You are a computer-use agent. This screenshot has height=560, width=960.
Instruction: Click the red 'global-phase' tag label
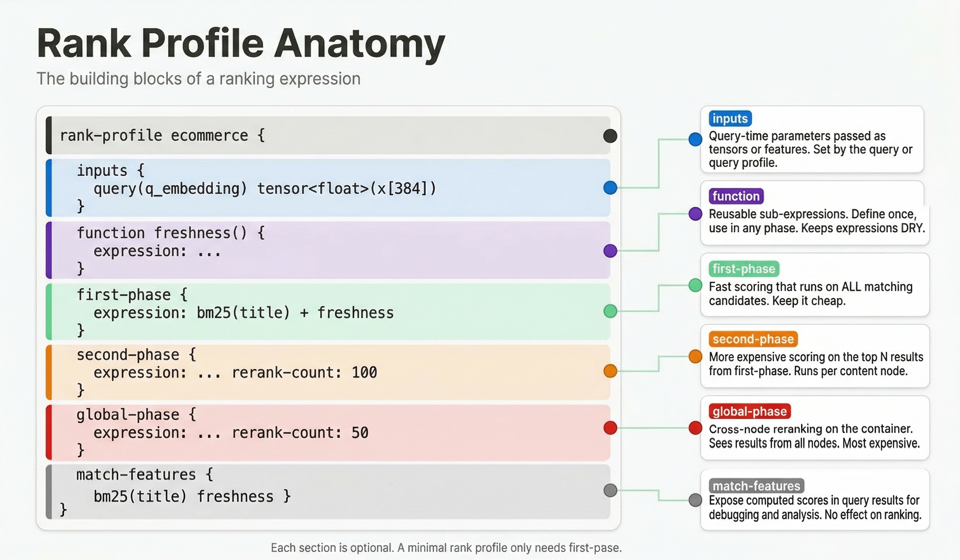tap(749, 411)
